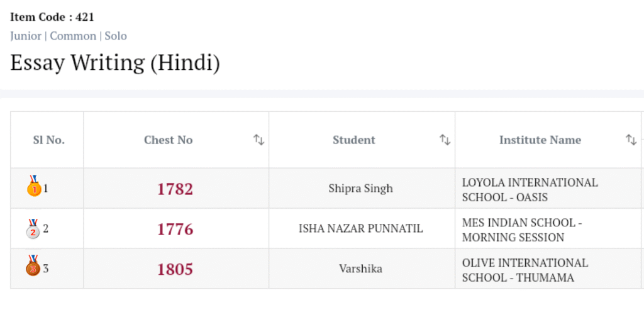Click the Chest No column header text
This screenshot has width=644, height=310.
point(168,140)
